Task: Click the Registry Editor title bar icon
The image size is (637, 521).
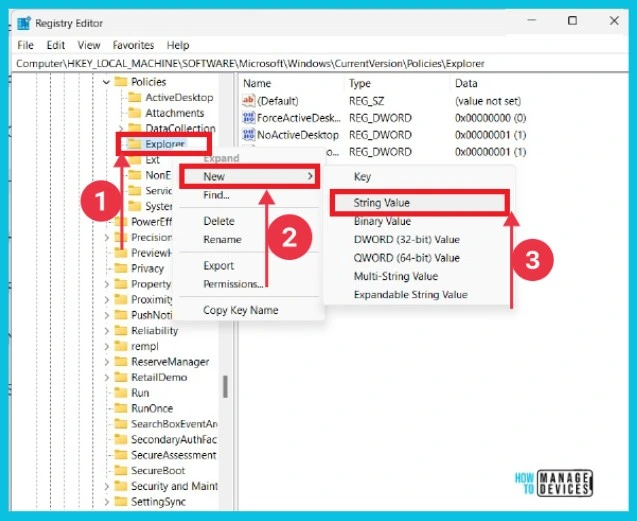Action: pyautogui.click(x=24, y=23)
